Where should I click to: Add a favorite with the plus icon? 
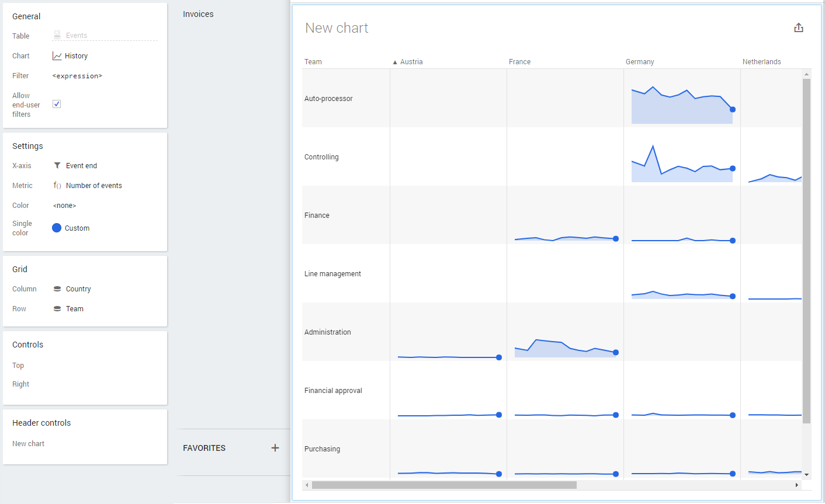pos(275,448)
